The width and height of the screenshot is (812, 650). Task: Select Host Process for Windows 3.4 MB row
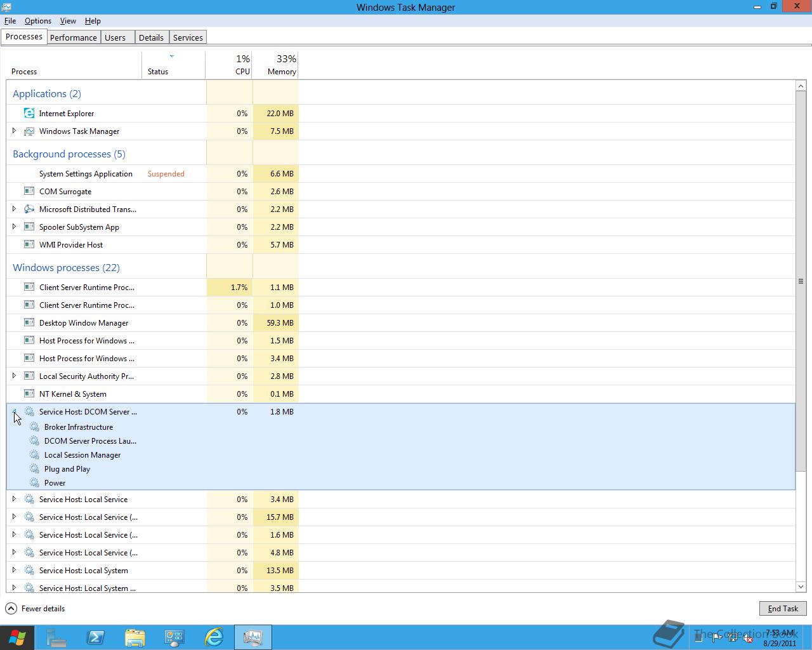401,358
